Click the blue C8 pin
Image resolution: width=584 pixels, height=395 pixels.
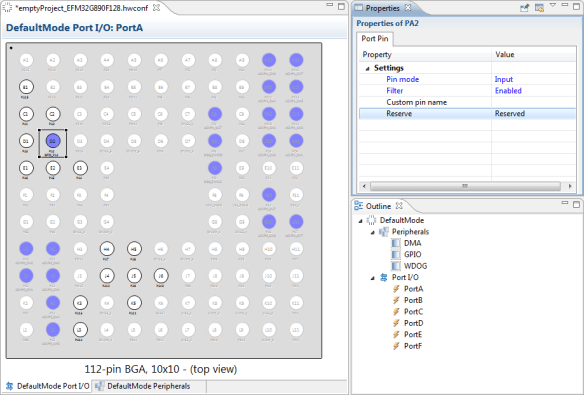215,114
